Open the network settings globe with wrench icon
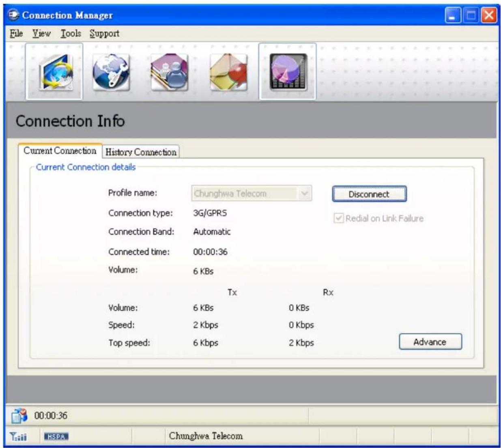This screenshot has height=448, width=501. click(x=111, y=72)
